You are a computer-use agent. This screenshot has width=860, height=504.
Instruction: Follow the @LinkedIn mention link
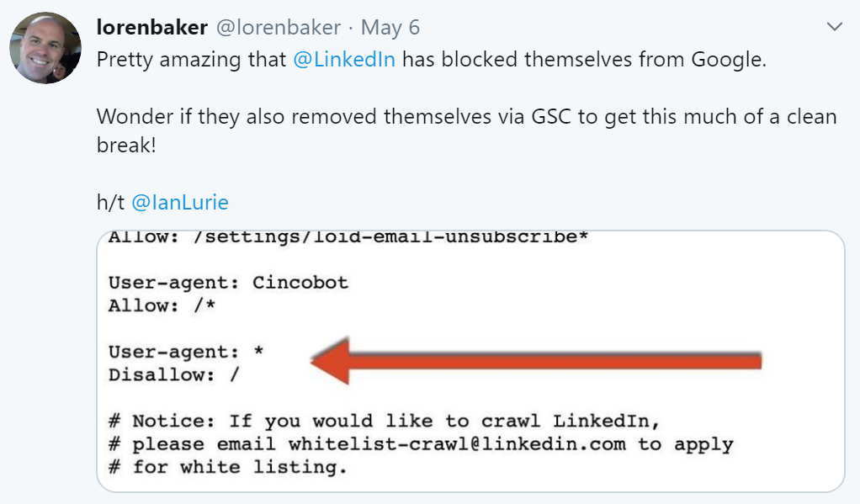[x=343, y=61]
